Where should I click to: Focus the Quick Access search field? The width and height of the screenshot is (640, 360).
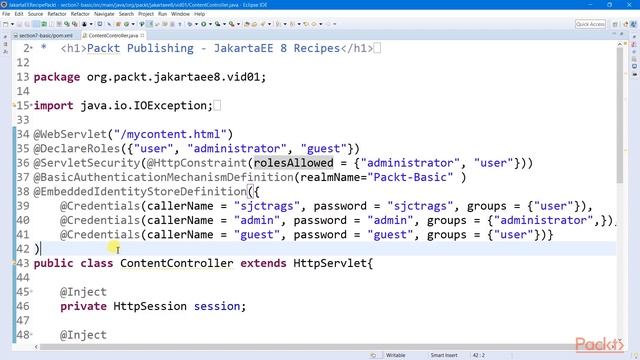[x=590, y=24]
